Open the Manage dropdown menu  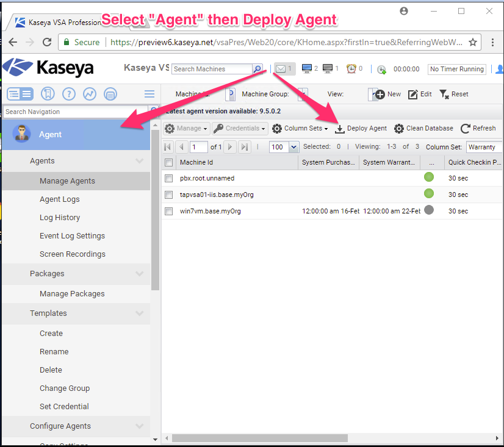point(187,128)
